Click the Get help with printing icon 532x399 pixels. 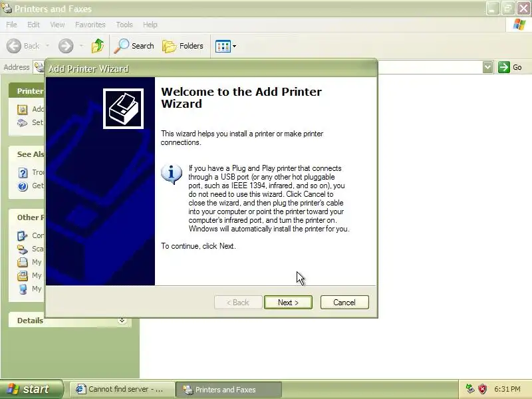point(23,186)
